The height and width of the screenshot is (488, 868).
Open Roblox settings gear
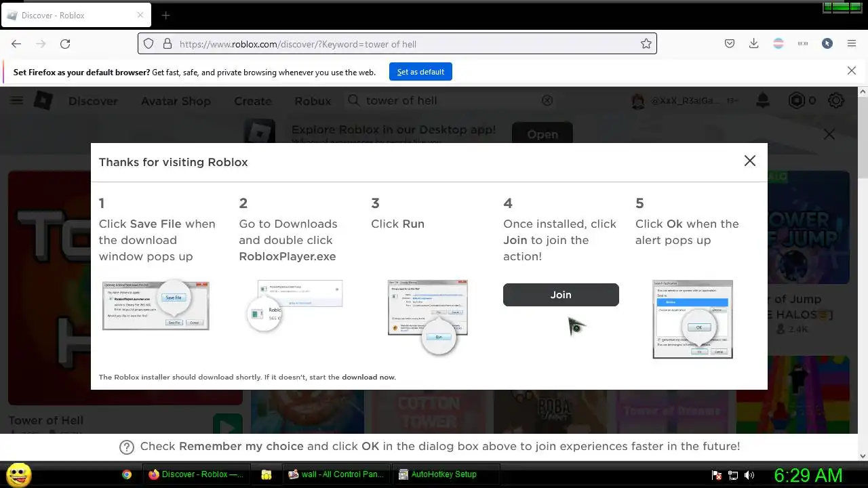(836, 100)
